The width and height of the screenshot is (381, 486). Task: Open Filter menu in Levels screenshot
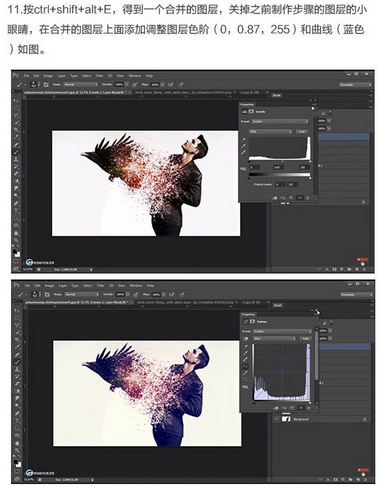[x=99, y=76]
